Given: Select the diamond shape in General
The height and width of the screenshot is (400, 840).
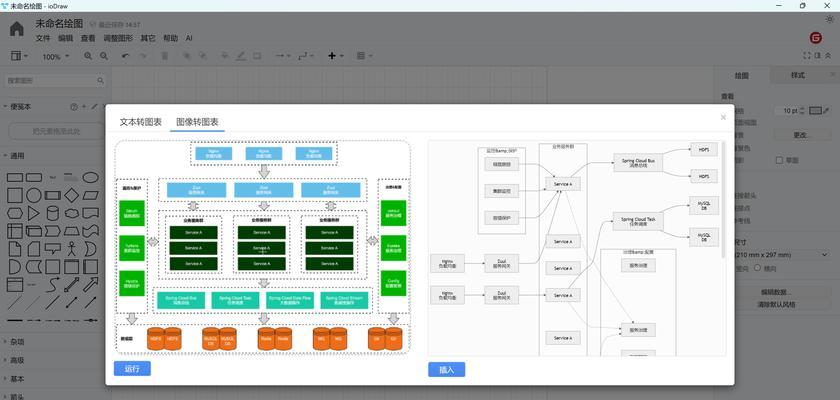Looking at the screenshot, I should 71,195.
